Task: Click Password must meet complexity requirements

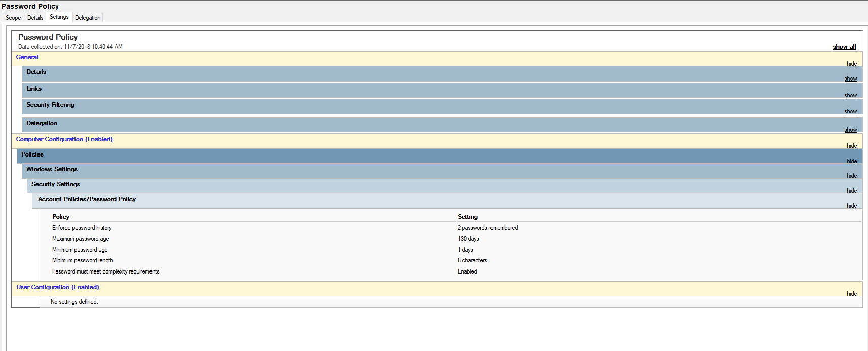Action: coord(105,271)
